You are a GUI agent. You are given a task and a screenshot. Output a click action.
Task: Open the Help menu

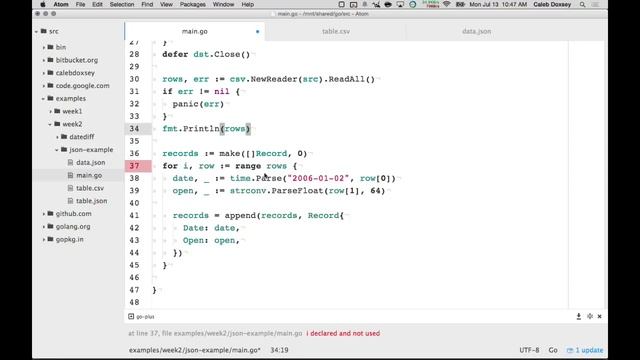(x=247, y=4)
